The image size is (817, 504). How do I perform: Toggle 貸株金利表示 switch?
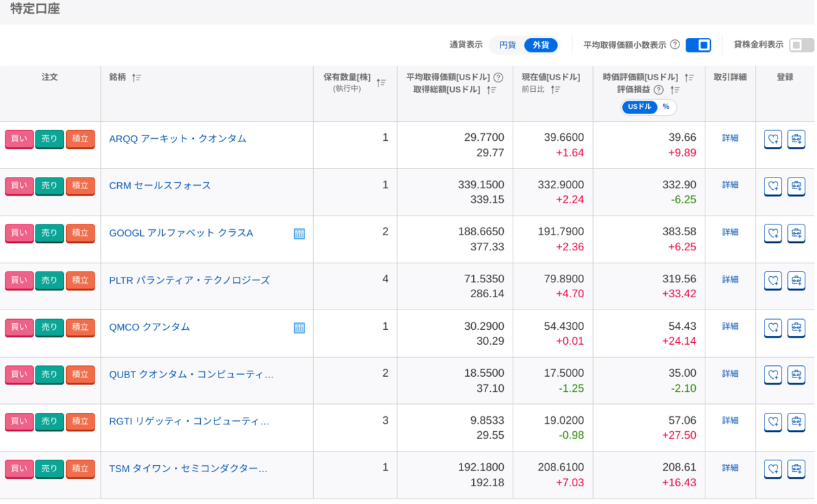801,45
